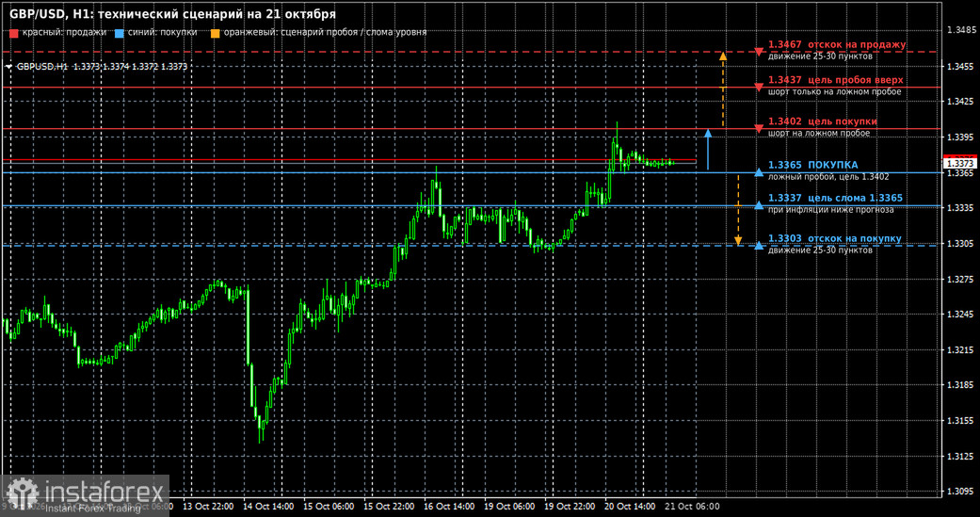Click the blue triangle marker at 1.3365 level
980x517 pixels.
(759, 172)
